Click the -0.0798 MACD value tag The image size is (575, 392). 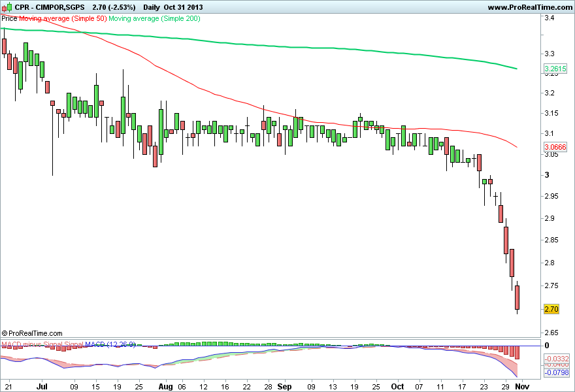[x=557, y=372]
